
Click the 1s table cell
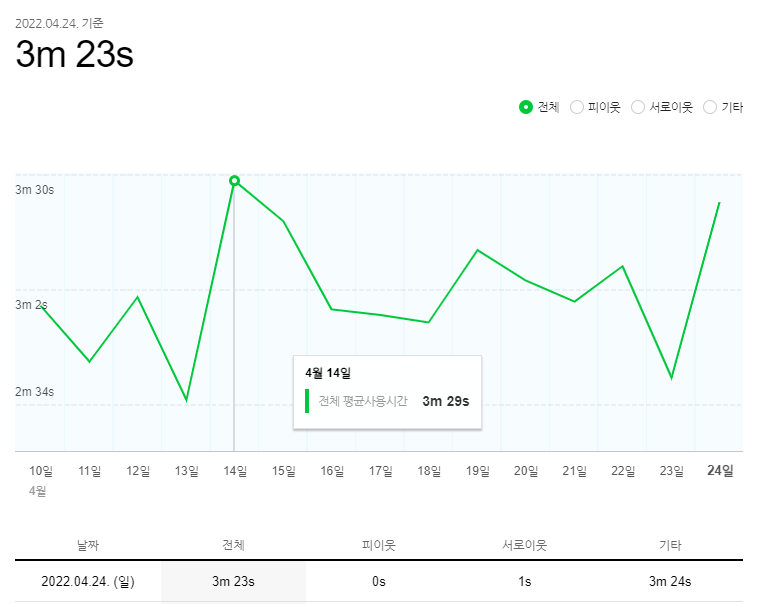[525, 581]
